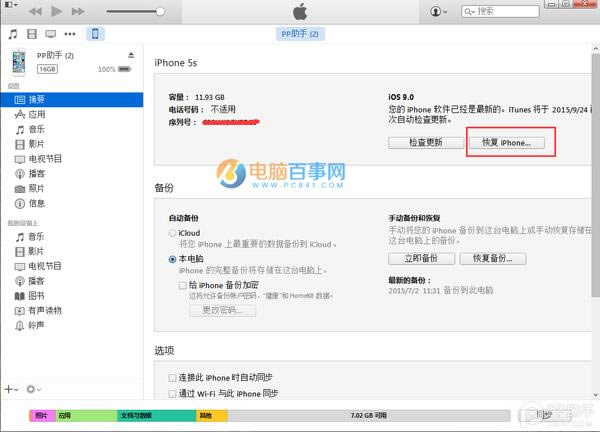This screenshot has height=432, width=600.
Task: Click the rewind previous track button
Action: coord(35,11)
